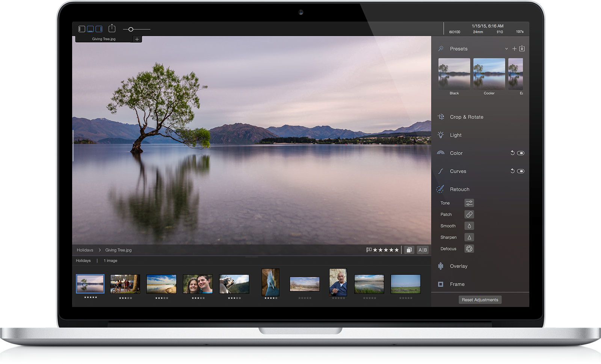Viewport: 601px width, 364px height.
Task: Disable the Curves adjustment switch
Action: [x=521, y=171]
